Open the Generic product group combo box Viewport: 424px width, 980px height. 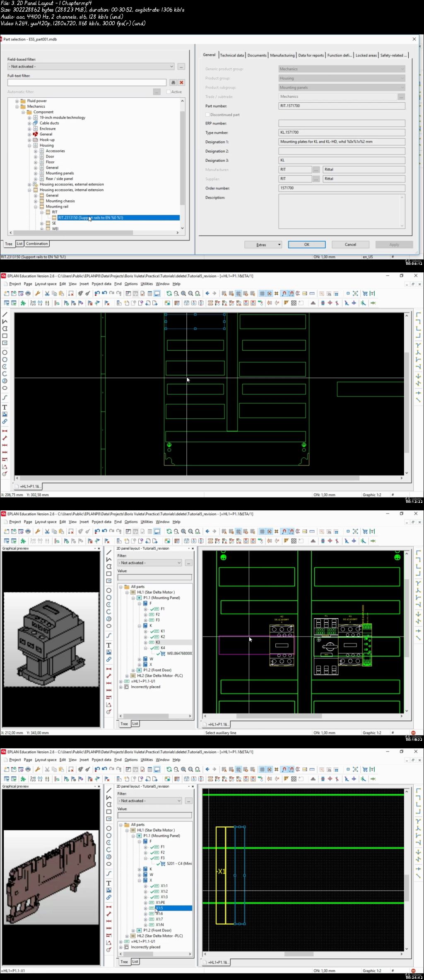342,69
